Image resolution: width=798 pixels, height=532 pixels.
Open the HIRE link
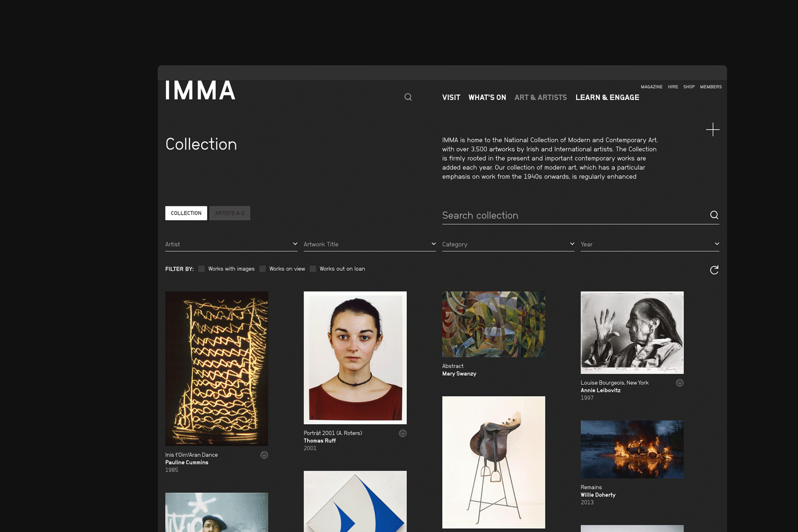[x=673, y=87]
